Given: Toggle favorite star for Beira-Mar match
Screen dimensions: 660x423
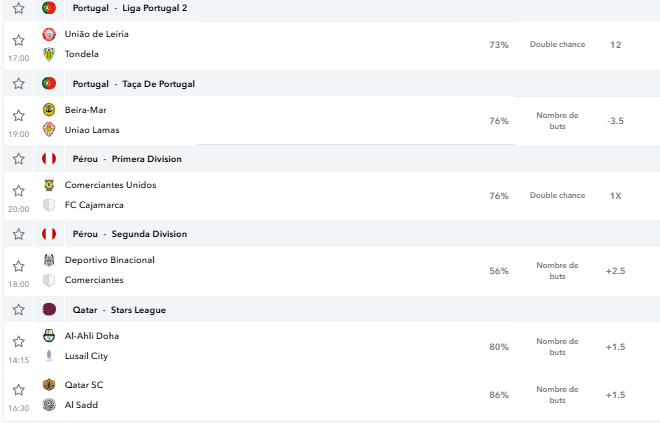Looking at the screenshot, I should 19,116.
